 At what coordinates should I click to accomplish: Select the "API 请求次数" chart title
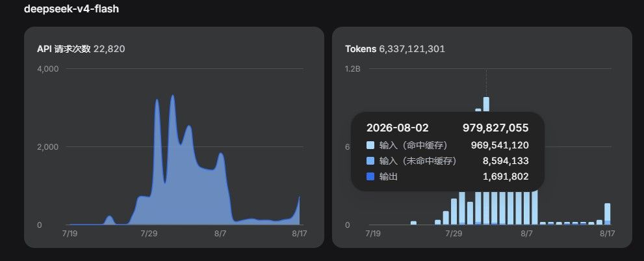tap(64, 49)
